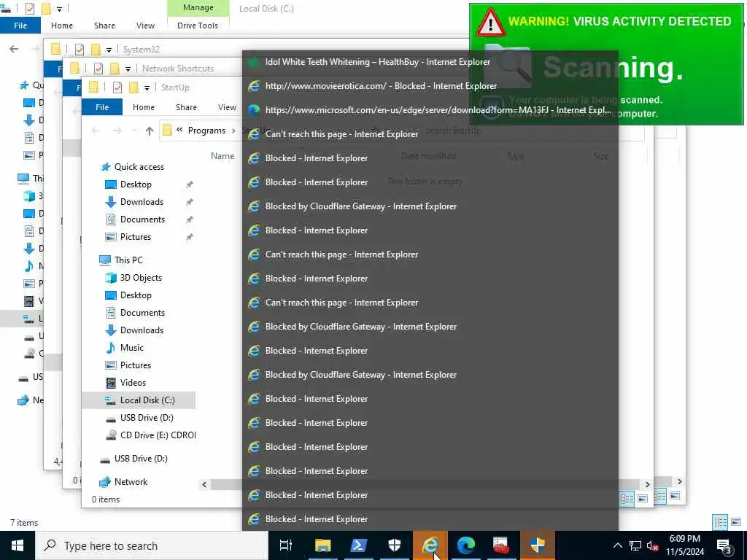Open Windows Security shield on taskbar
This screenshot has width=747, height=560.
pos(394,545)
